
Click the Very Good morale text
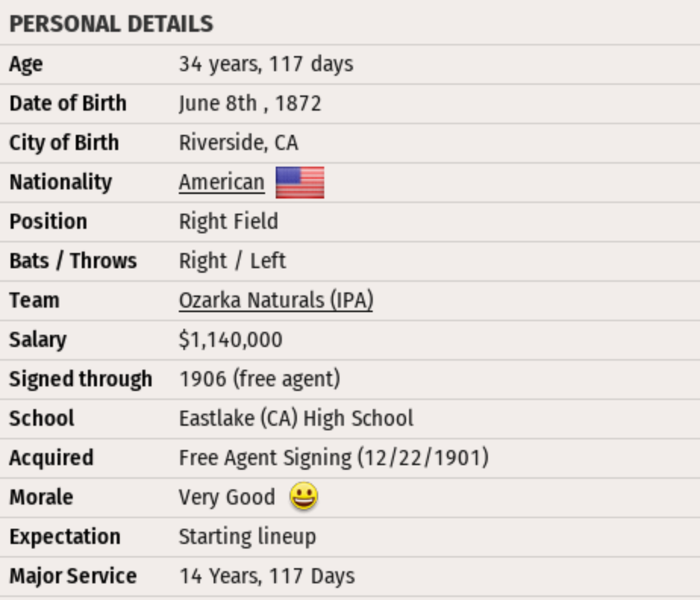(x=227, y=498)
